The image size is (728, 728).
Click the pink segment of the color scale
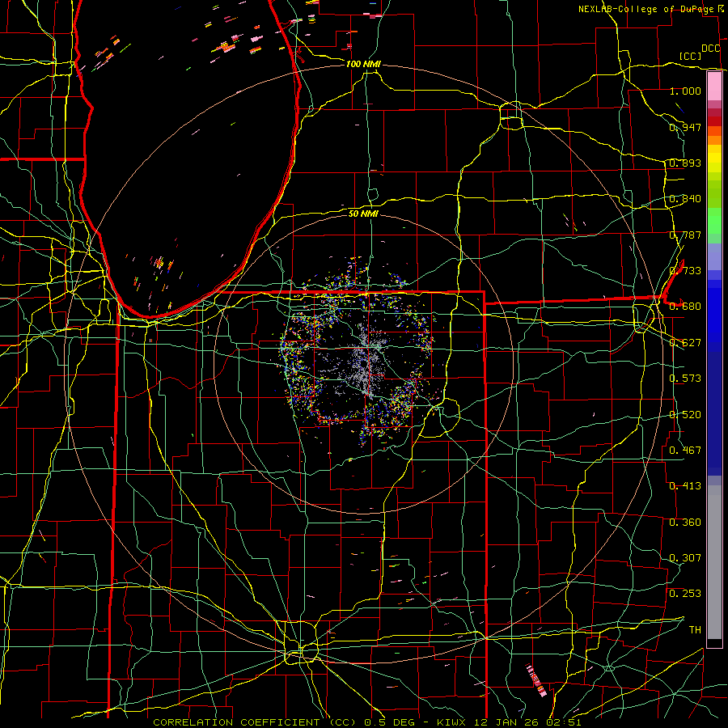[x=714, y=87]
